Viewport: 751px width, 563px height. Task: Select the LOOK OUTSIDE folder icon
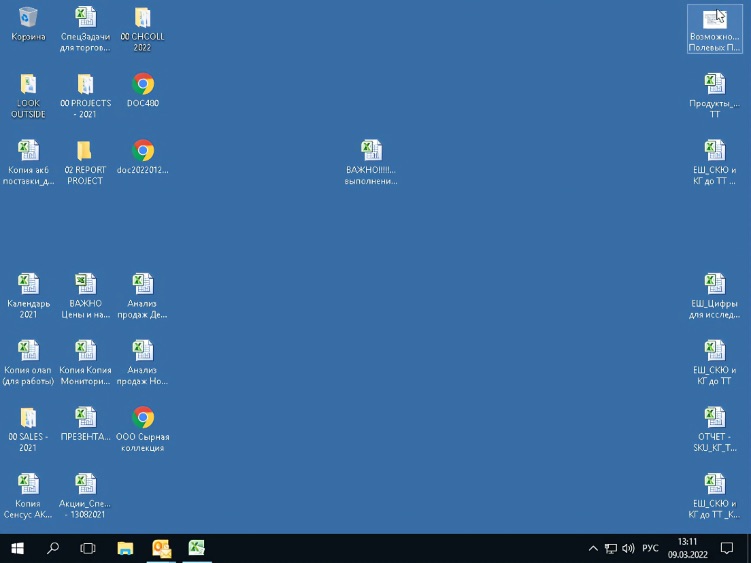(x=28, y=85)
